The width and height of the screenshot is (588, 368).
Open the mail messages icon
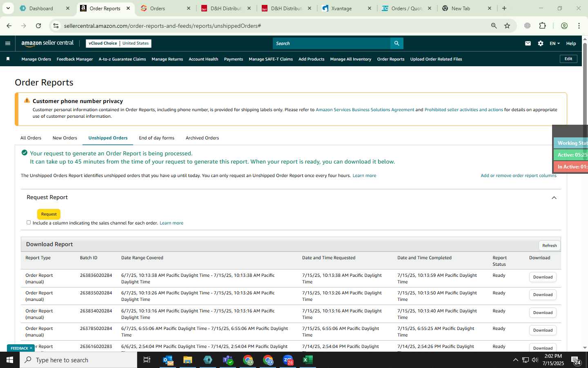(528, 43)
